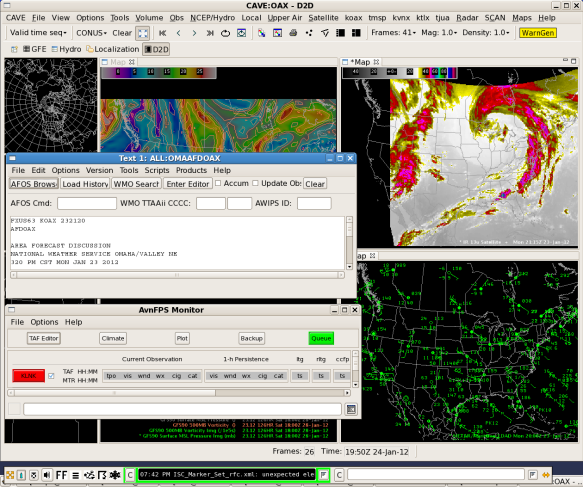This screenshot has height=487, width=583.
Task: Open the Frames count dropdown
Action: [x=393, y=33]
